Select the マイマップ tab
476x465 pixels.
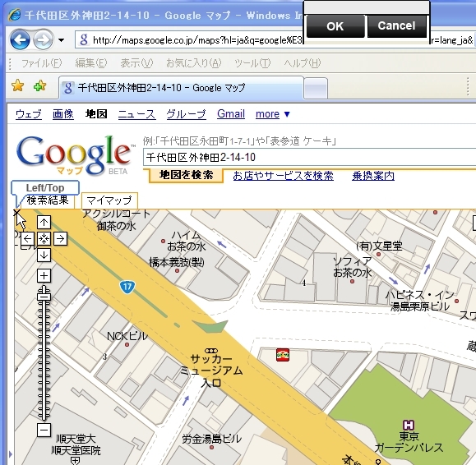point(109,200)
